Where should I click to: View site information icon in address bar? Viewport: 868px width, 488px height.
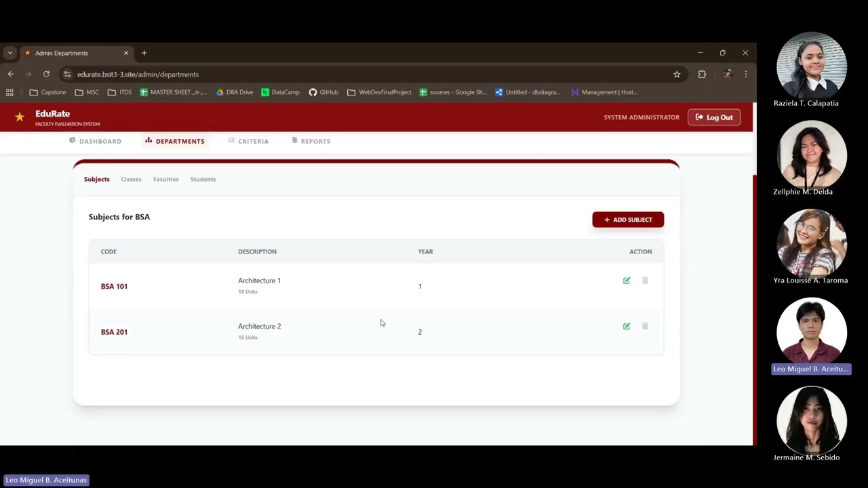point(66,75)
